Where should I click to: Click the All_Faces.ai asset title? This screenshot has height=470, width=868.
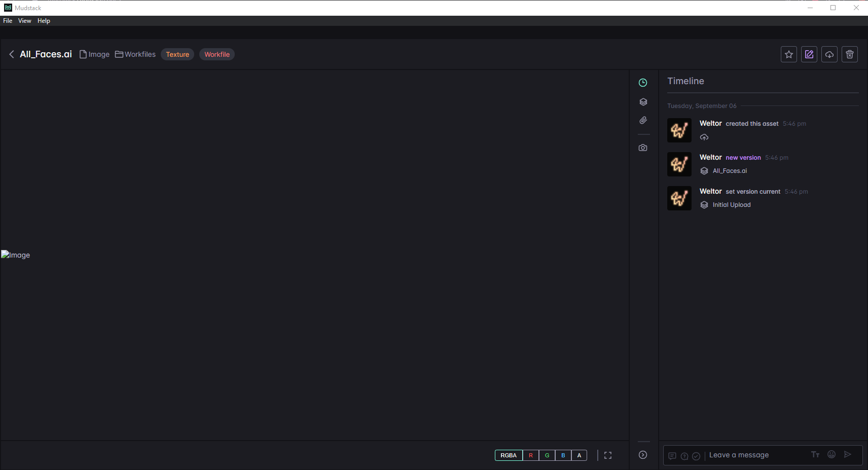(46, 54)
